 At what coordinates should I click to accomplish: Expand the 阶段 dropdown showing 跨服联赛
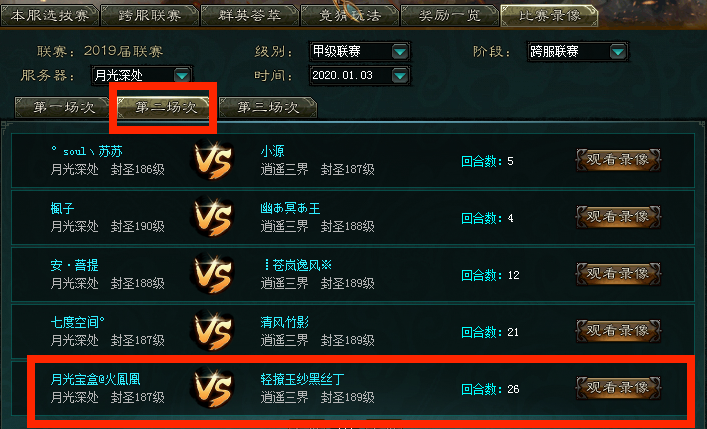pos(618,51)
